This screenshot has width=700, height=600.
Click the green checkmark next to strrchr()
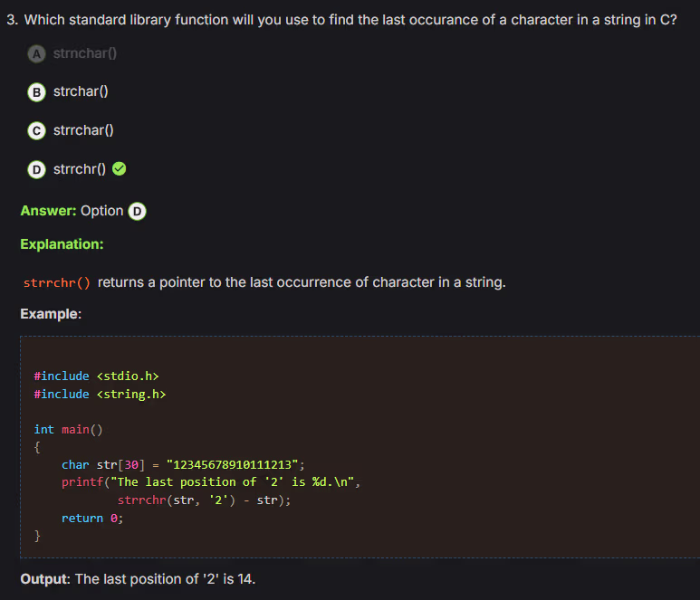(x=120, y=168)
